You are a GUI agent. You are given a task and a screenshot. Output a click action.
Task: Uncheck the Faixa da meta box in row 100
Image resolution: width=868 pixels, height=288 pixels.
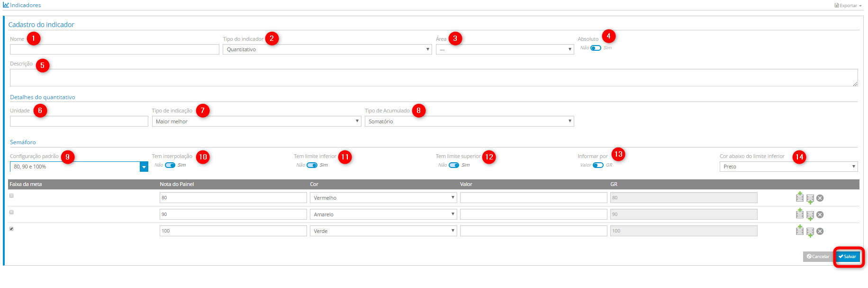point(11,229)
